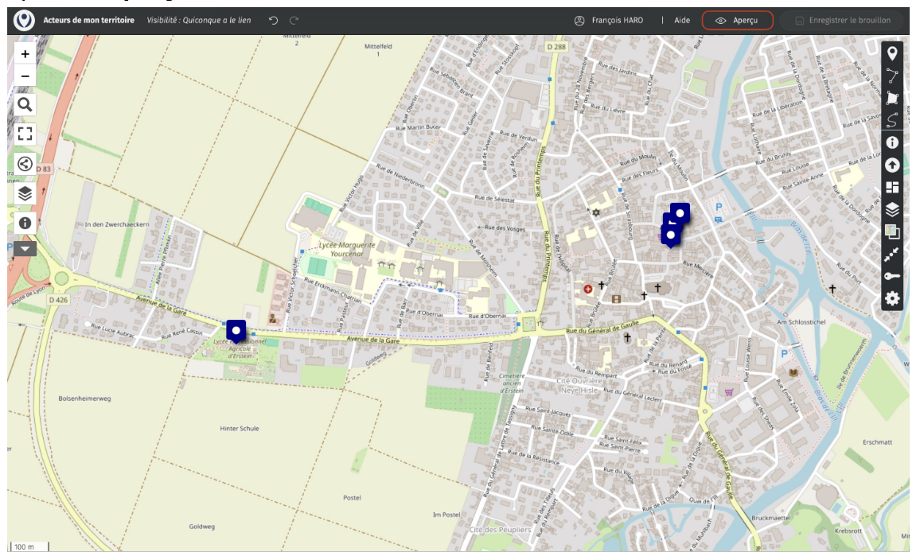
Task: Zoom in with the plus button
Action: click(x=25, y=54)
